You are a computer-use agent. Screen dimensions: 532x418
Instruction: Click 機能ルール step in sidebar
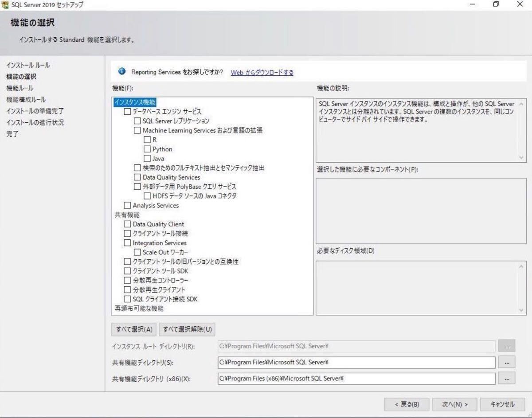(x=20, y=88)
